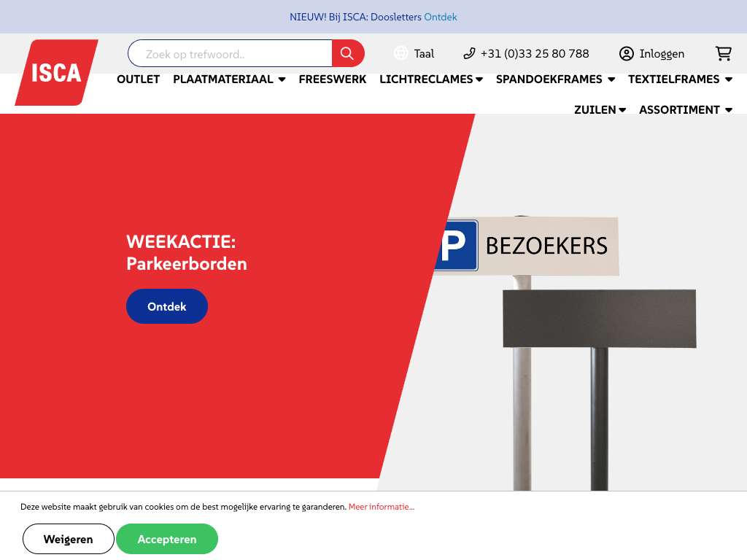Click the Inloggen user profile icon

tap(627, 53)
